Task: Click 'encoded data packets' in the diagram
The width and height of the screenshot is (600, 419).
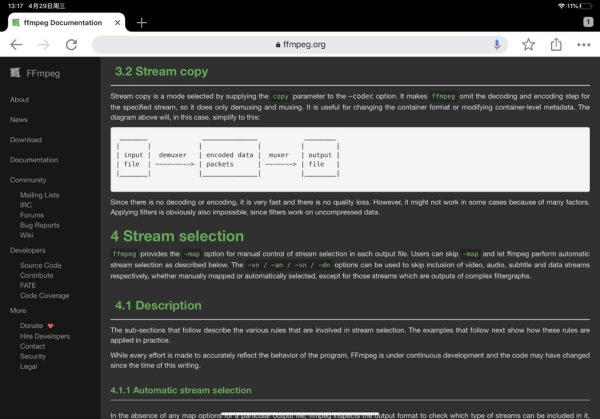Action: coord(230,160)
